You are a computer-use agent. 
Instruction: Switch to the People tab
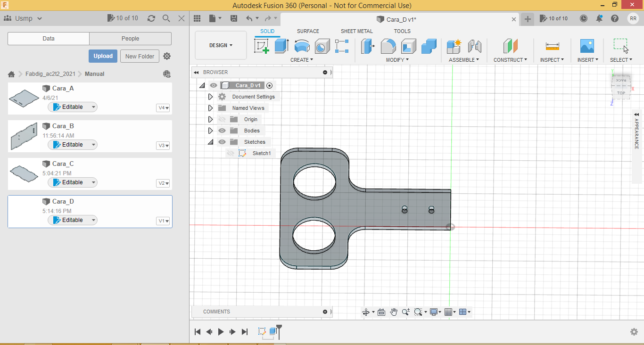(130, 39)
